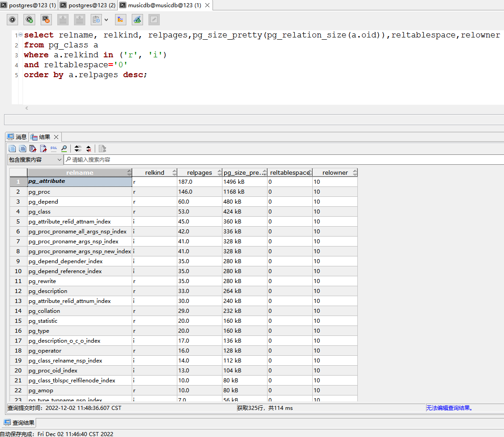Click the magnifier icon in results toolbar

(64, 149)
